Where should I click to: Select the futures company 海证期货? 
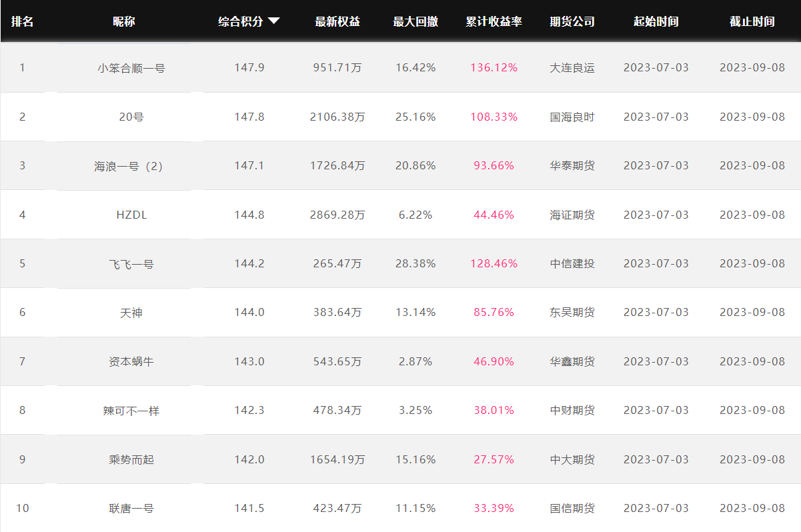572,215
